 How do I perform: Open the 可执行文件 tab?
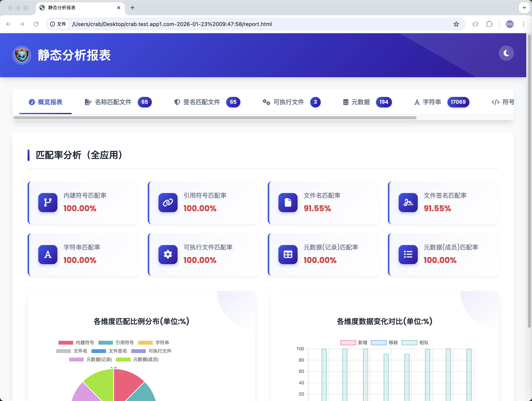(x=291, y=102)
